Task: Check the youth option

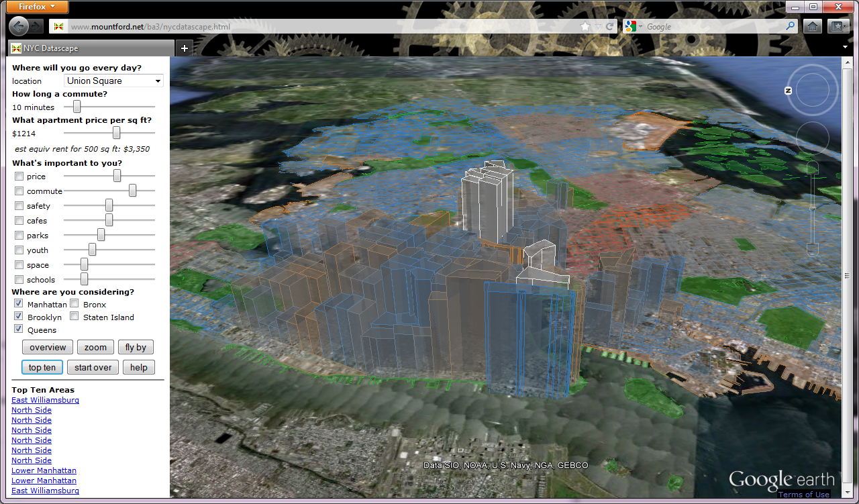Action: tap(19, 250)
